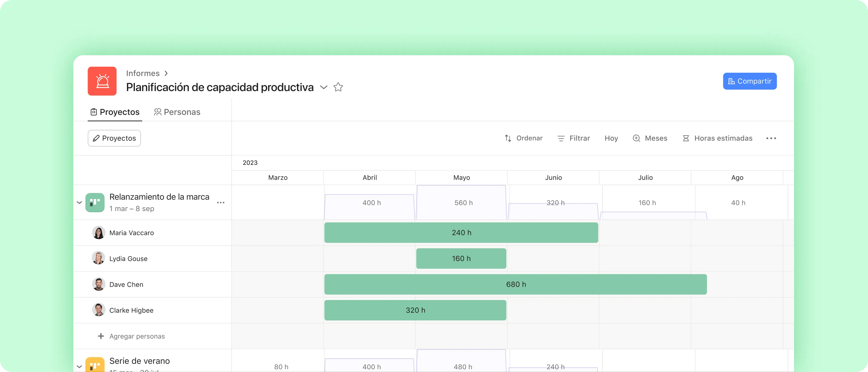Click the Ago month header

[737, 178]
